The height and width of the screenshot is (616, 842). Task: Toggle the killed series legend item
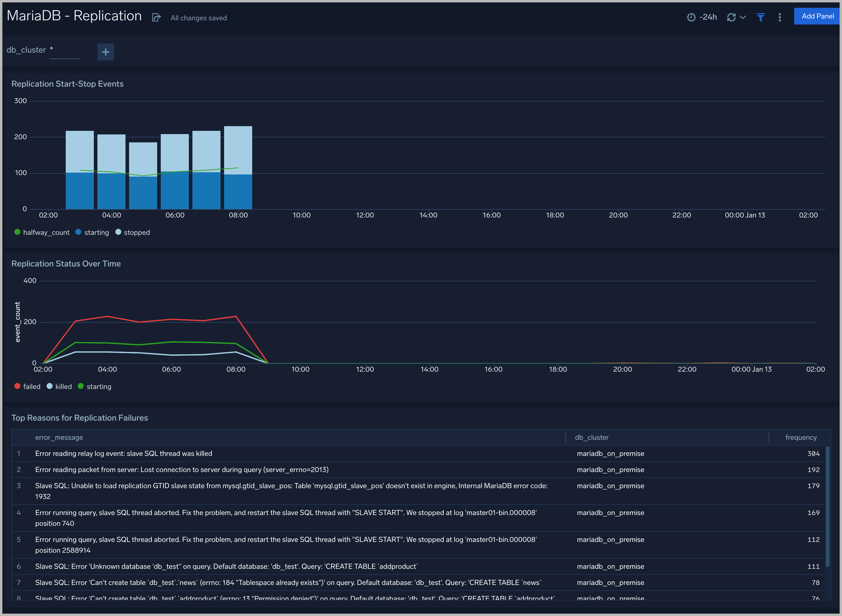(x=59, y=386)
